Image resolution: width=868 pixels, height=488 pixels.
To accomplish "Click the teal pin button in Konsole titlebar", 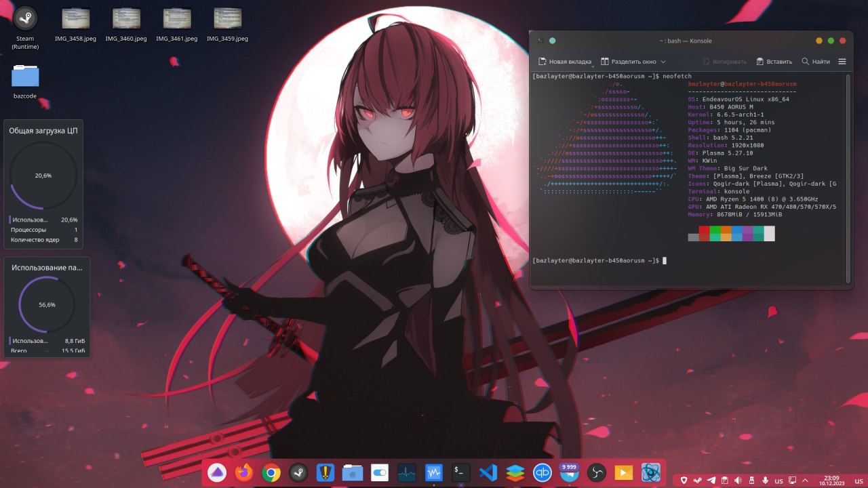I will [552, 41].
